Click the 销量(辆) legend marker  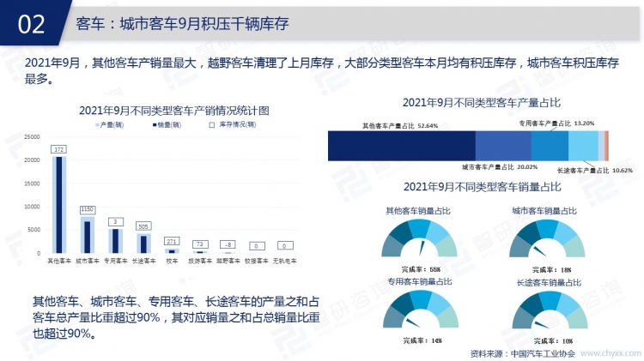pos(154,125)
